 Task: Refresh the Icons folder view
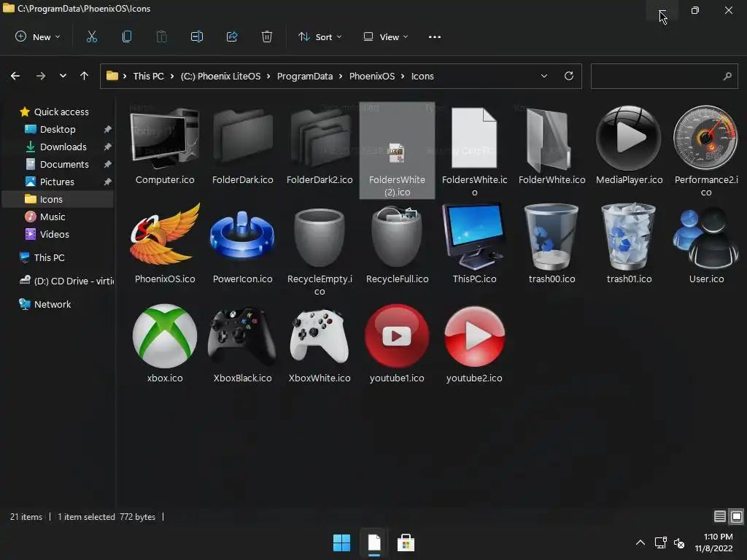(569, 76)
